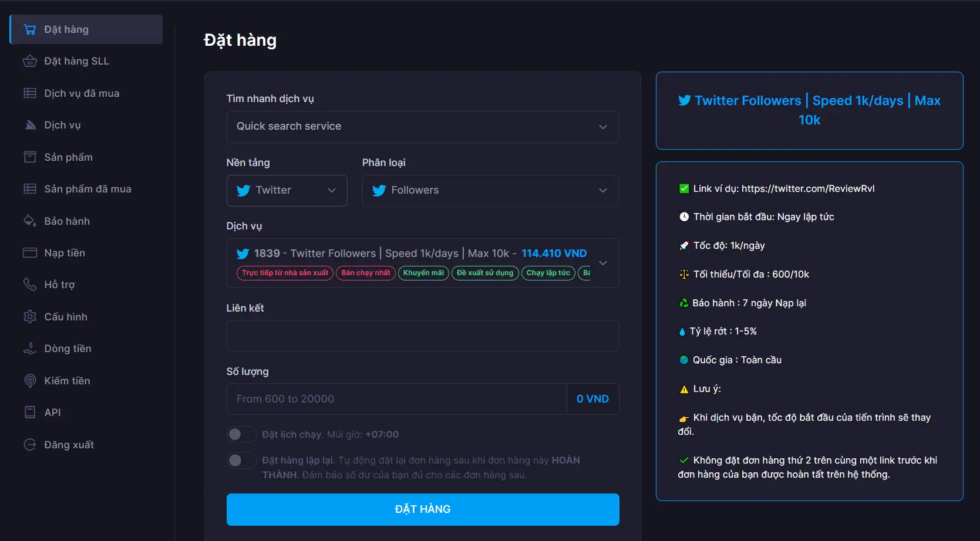The height and width of the screenshot is (541, 980).
Task: Click the basket icon for Đặt hàng SLL
Action: coord(29,61)
